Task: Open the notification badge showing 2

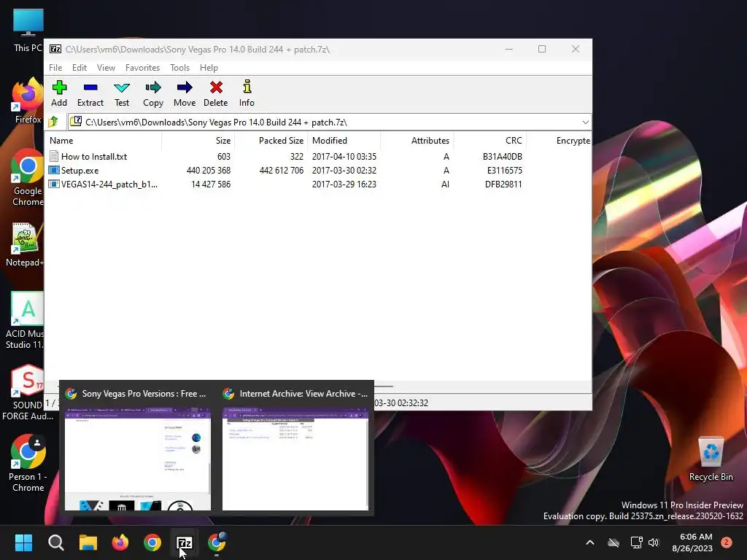Action: (x=727, y=542)
